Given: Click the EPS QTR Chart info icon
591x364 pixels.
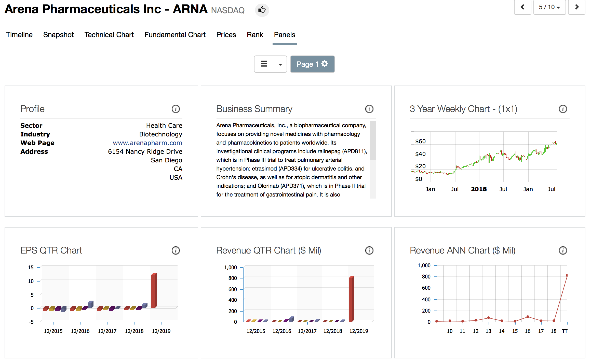Looking at the screenshot, I should click(x=176, y=250).
